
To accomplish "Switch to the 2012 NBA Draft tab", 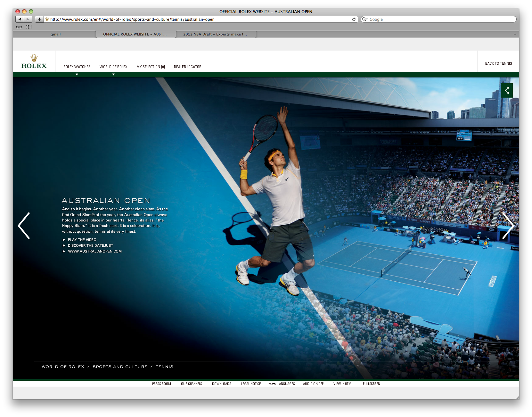I will (215, 34).
